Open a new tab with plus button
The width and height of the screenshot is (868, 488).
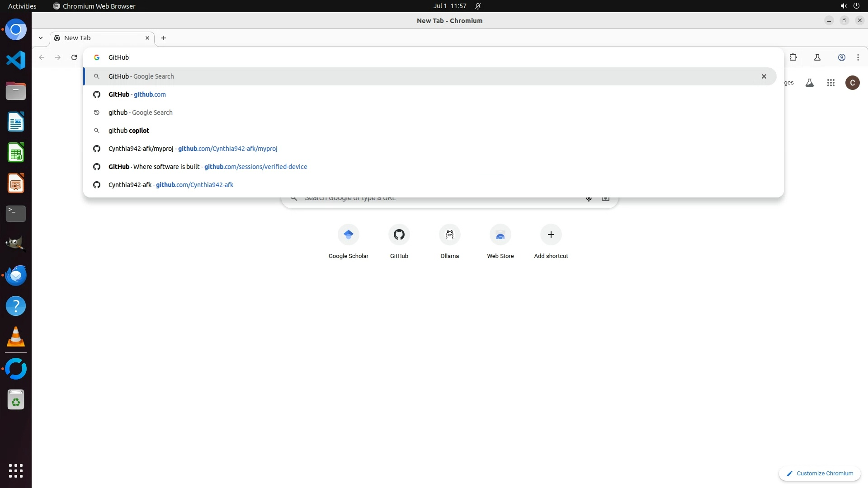point(164,38)
